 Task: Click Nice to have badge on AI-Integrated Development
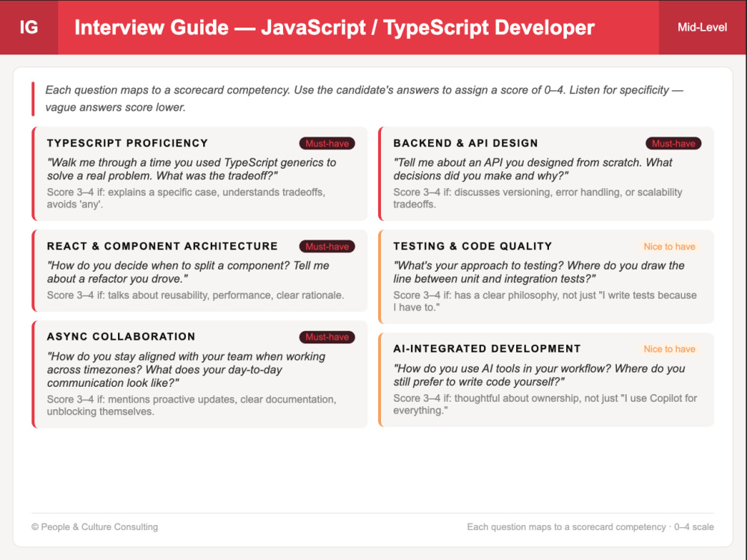(669, 349)
